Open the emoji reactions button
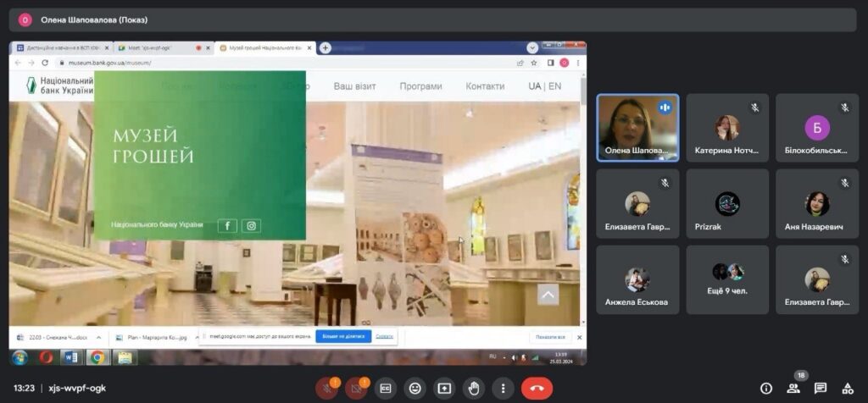Screen dimensions: 868x403 [x=415, y=388]
